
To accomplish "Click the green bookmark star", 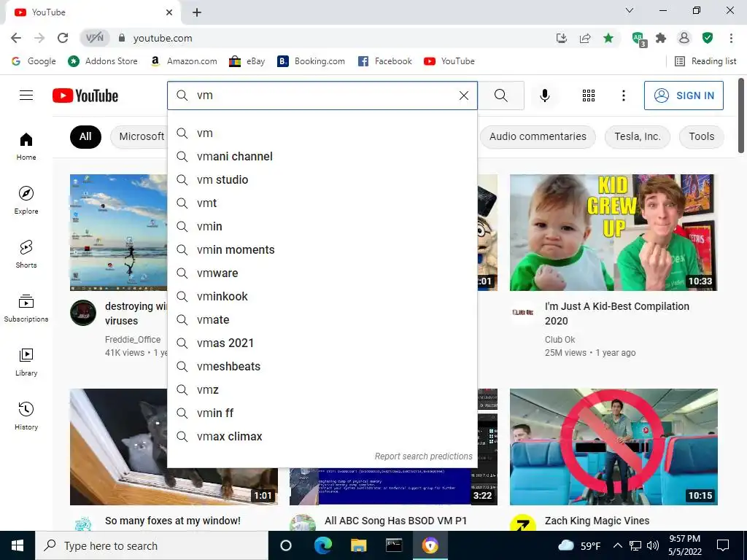I will click(x=608, y=38).
